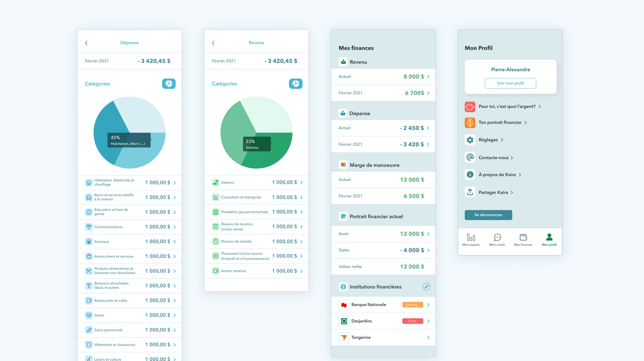Click the Contacte-nous at-sign icon

pos(470,157)
